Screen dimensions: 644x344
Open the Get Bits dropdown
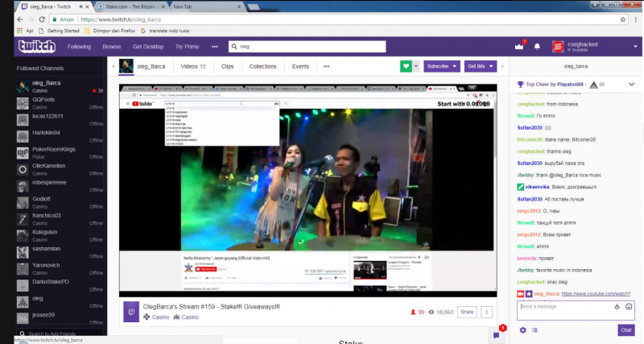480,66
